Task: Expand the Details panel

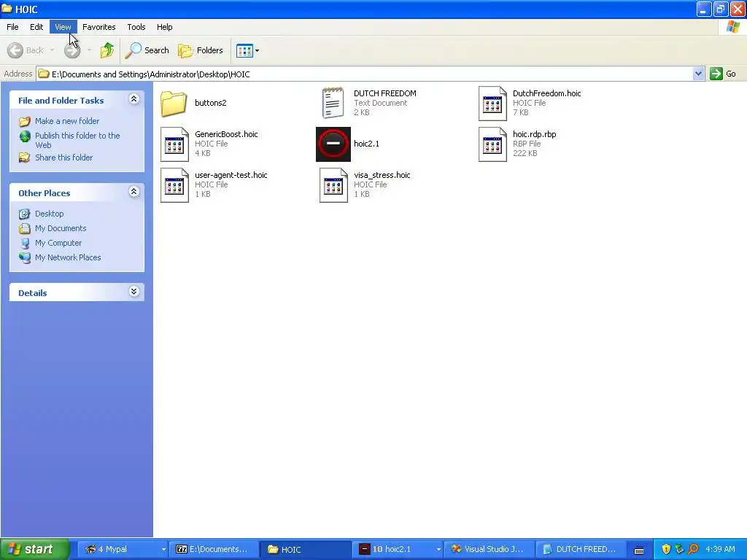Action: tap(134, 292)
